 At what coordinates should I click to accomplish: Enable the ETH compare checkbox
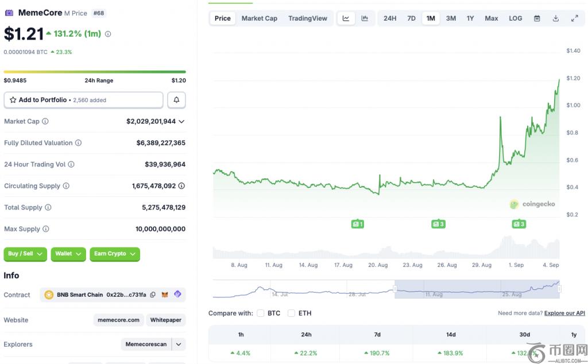pos(291,313)
